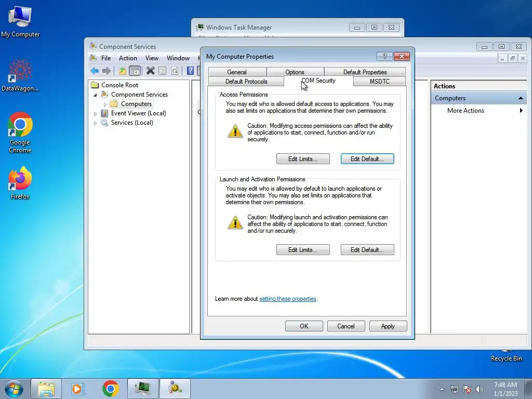Click the network tray icon
This screenshot has height=399, width=532.
click(x=454, y=389)
